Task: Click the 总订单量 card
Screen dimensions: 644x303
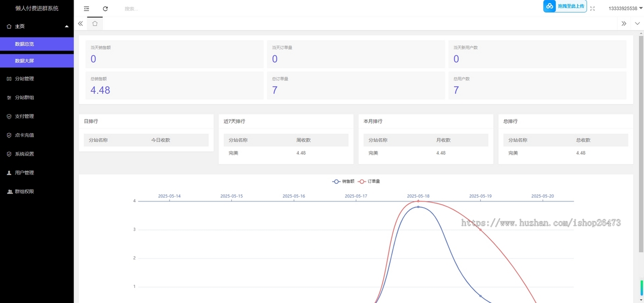Action: tap(356, 85)
